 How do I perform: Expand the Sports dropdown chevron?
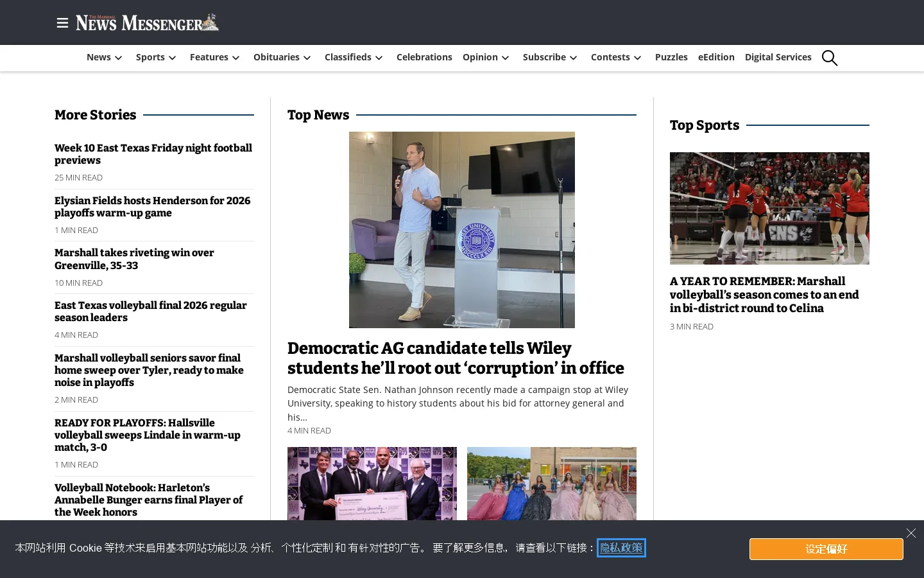point(173,58)
